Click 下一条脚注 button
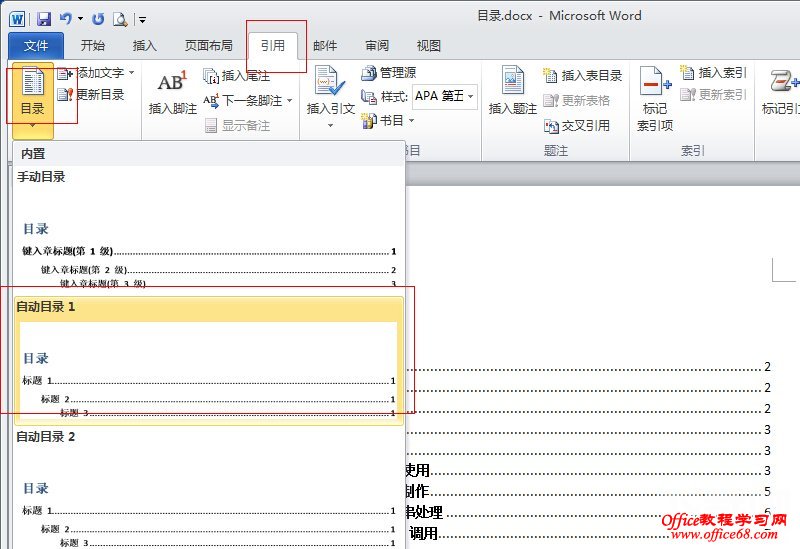Image resolution: width=800 pixels, height=549 pixels. [x=243, y=101]
